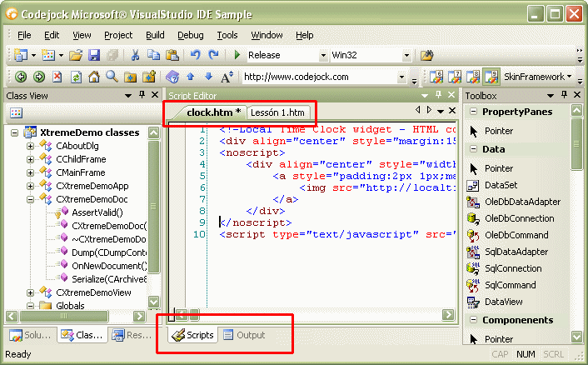The image size is (588, 365).
Task: Navigate back with green left arrow
Action: [21, 77]
